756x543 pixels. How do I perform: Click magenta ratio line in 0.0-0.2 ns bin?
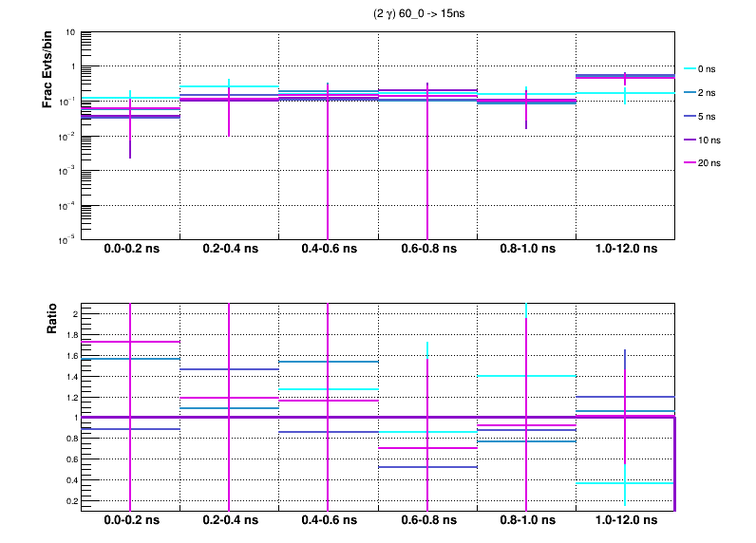(x=106, y=342)
